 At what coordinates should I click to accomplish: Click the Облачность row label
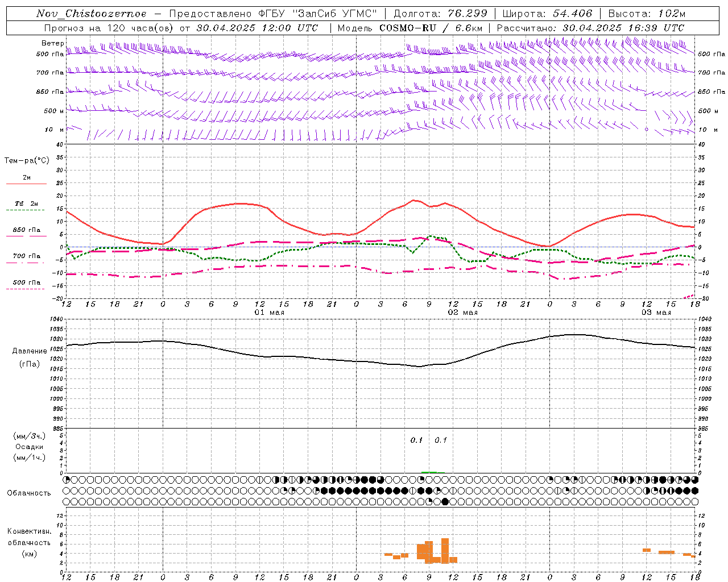click(29, 493)
